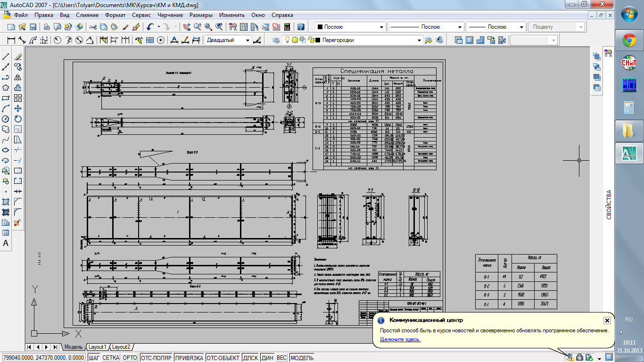Viewport: 644px width, 362px height.
Task: Click the RU language indicator
Action: click(x=628, y=319)
